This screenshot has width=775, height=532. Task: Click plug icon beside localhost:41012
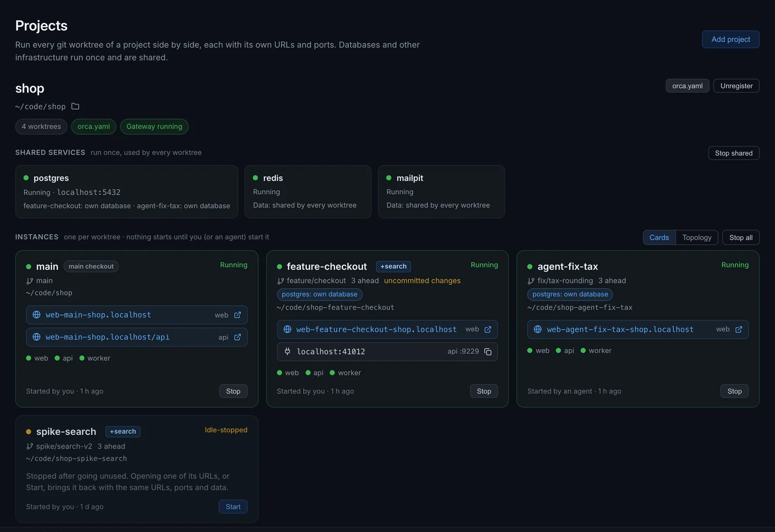coord(287,351)
